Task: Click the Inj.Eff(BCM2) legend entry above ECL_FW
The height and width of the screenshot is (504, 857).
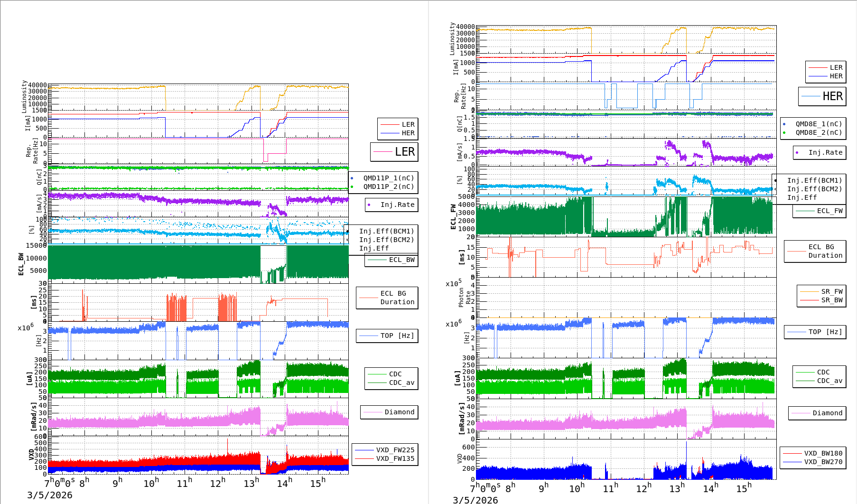Action: pyautogui.click(x=814, y=189)
